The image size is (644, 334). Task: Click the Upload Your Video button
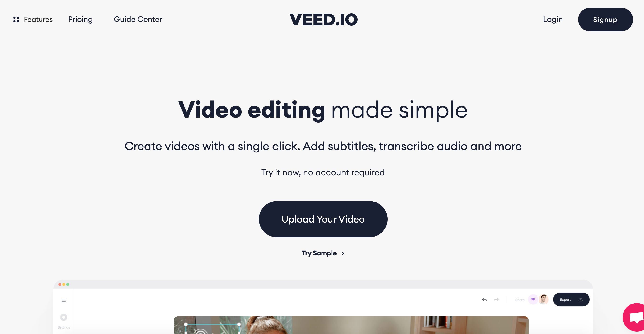click(323, 219)
